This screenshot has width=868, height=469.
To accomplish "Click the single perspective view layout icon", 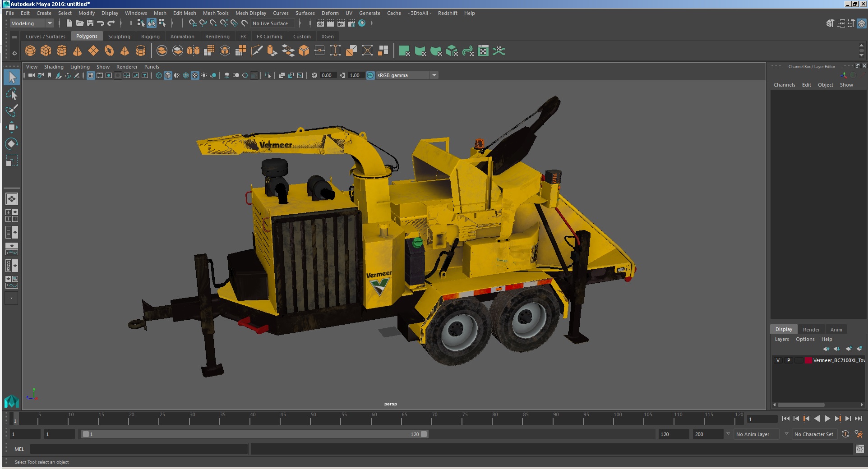I will [x=12, y=199].
